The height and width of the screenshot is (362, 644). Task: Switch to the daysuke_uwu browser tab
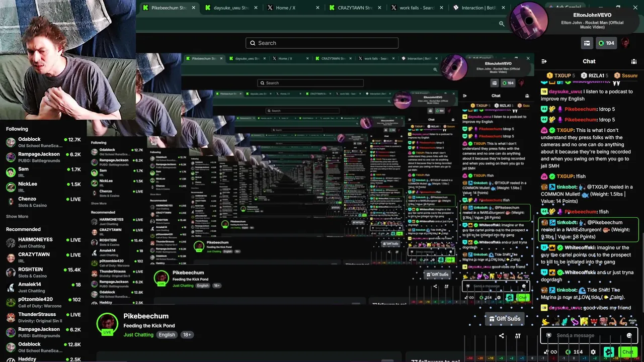point(231,8)
